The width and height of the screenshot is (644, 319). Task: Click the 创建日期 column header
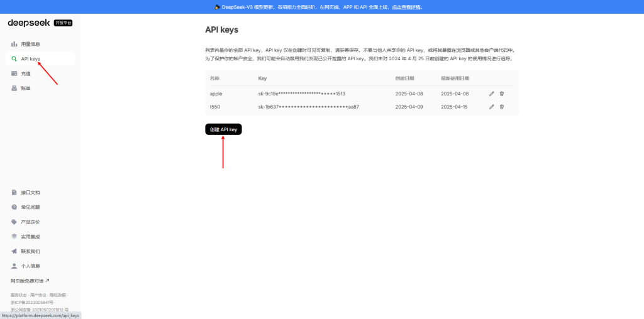(x=405, y=78)
